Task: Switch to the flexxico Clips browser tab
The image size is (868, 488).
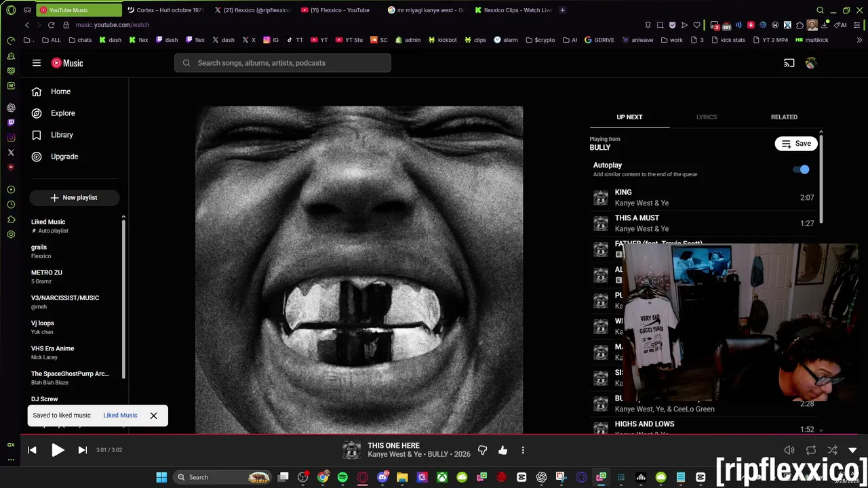Action: (513, 10)
